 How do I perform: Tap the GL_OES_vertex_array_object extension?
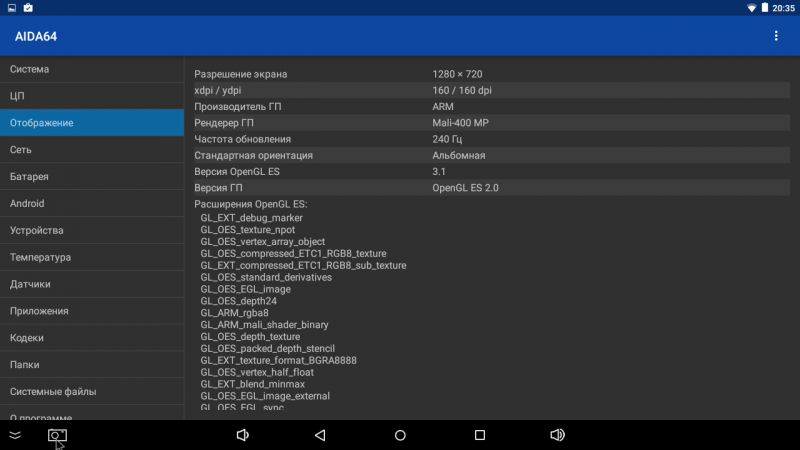point(263,242)
